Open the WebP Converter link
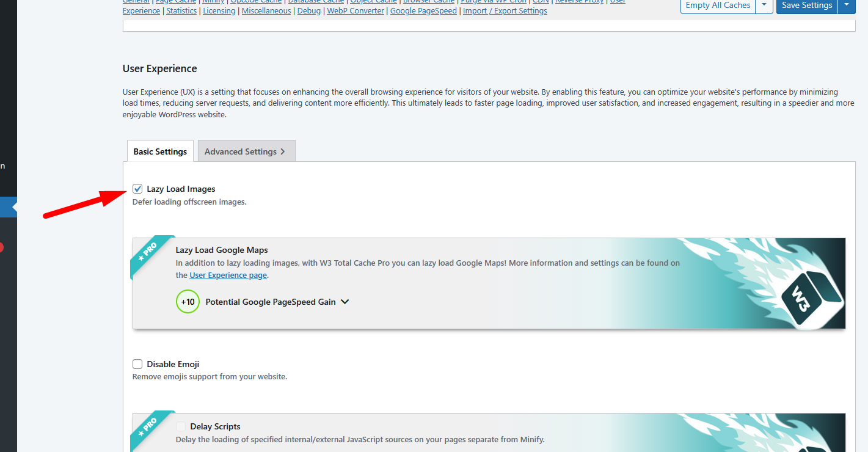The height and width of the screenshot is (452, 868). point(356,11)
